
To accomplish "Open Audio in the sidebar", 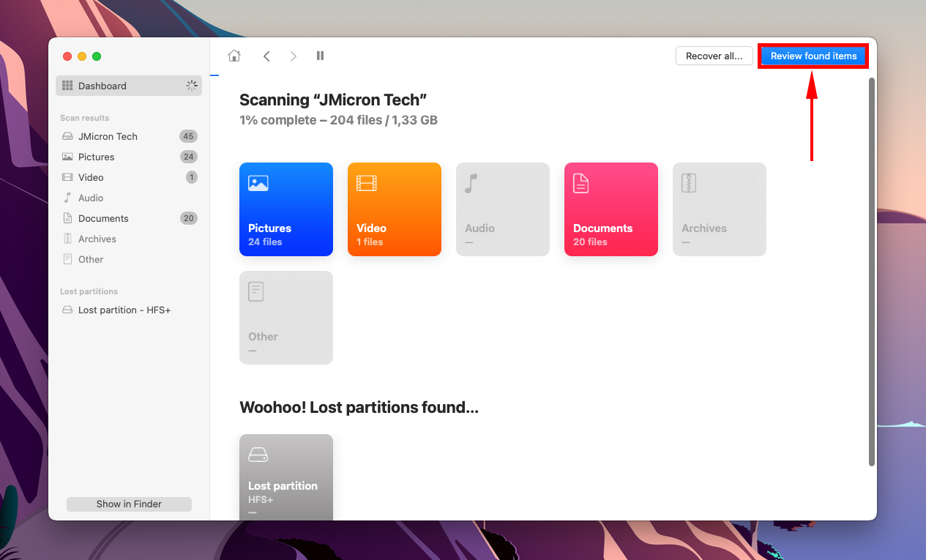I will 129,198.
